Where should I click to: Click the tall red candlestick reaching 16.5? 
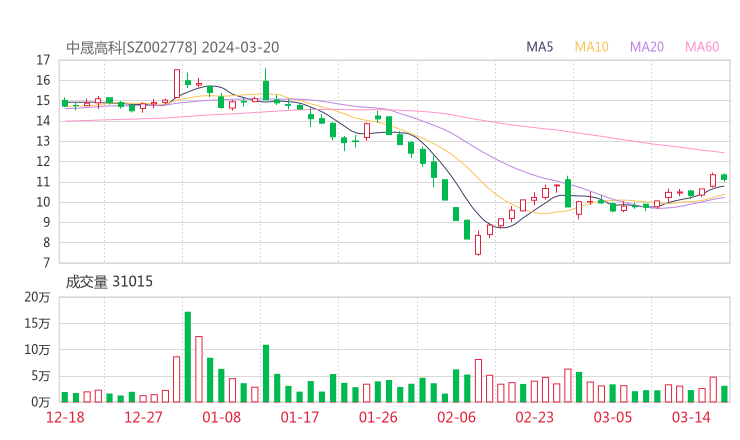177,84
